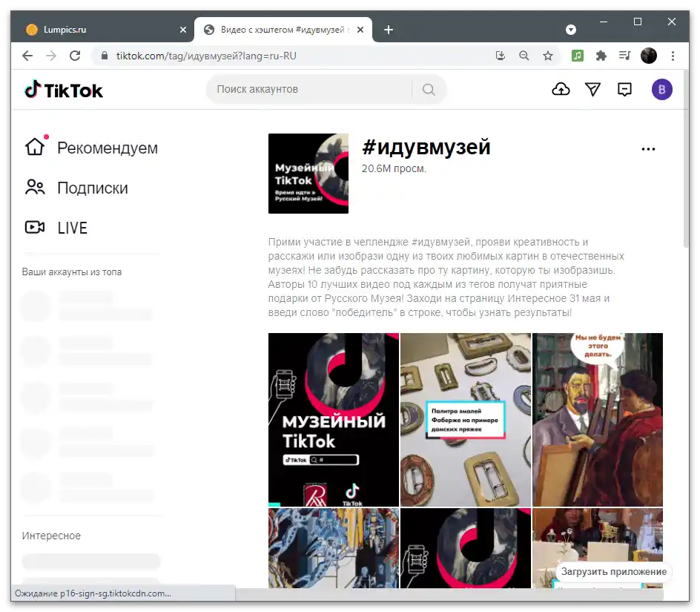Select the tab titled Видео с хэштегом
Image resolution: width=700 pixels, height=612 pixels.
pyautogui.click(x=282, y=30)
